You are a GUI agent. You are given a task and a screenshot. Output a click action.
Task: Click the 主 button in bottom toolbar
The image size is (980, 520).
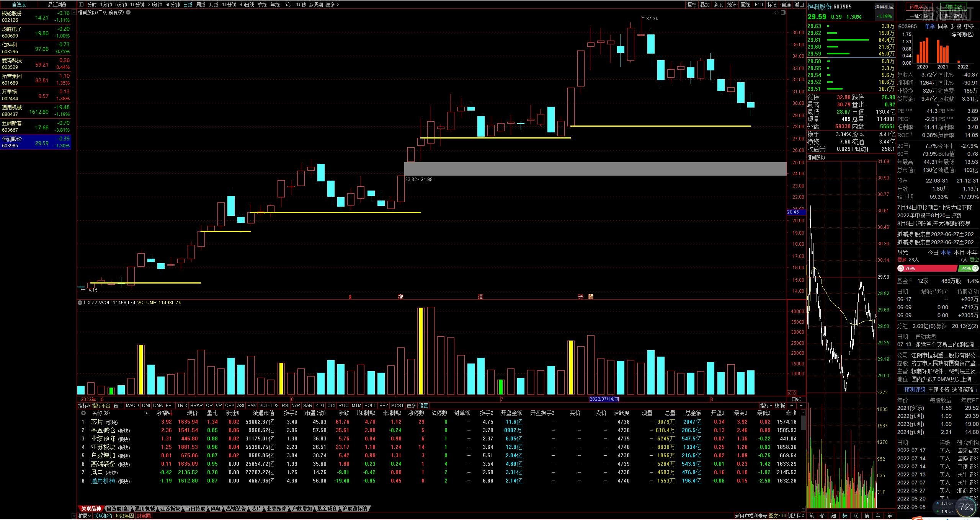[878, 516]
